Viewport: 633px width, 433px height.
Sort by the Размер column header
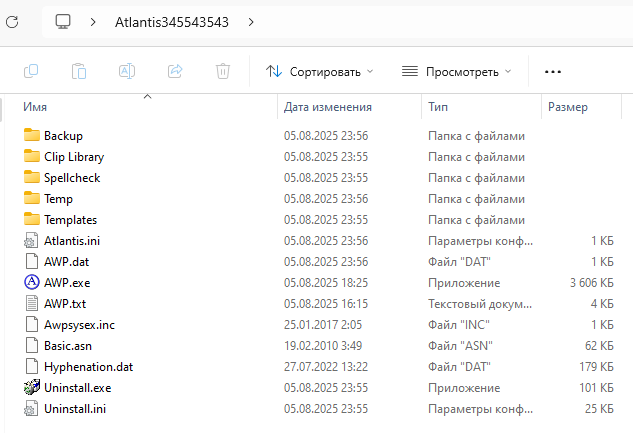click(x=568, y=107)
